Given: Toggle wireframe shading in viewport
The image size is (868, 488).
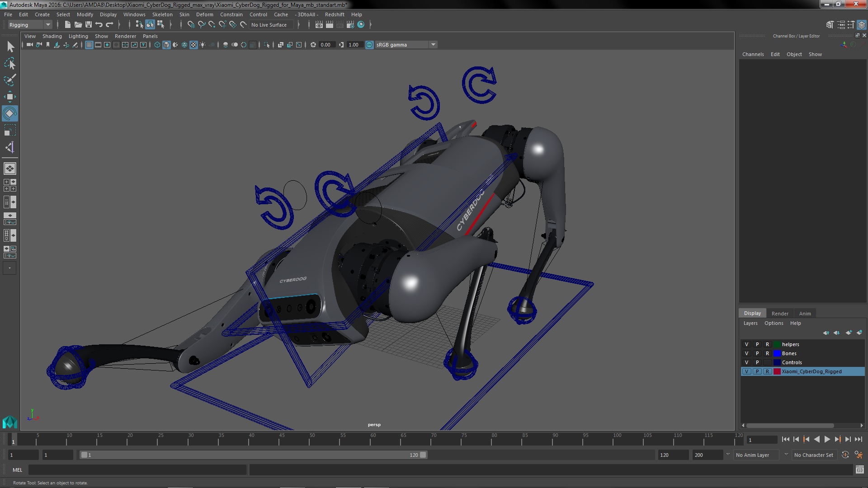Looking at the screenshot, I should pyautogui.click(x=157, y=45).
